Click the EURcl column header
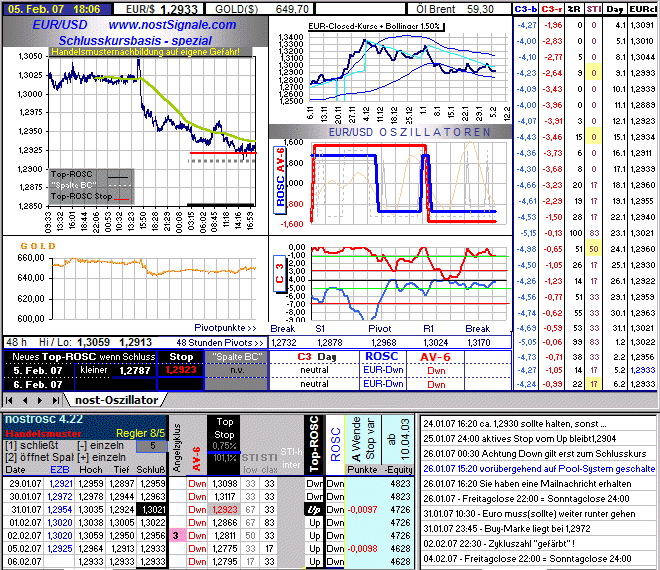The image size is (660, 570). pos(642,9)
